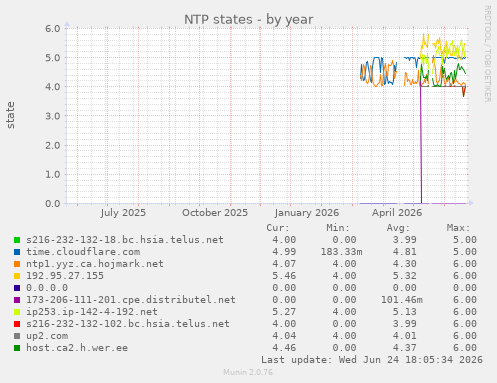Click the 4.04 current value for up2.com
497x383 pixels.
[284, 336]
